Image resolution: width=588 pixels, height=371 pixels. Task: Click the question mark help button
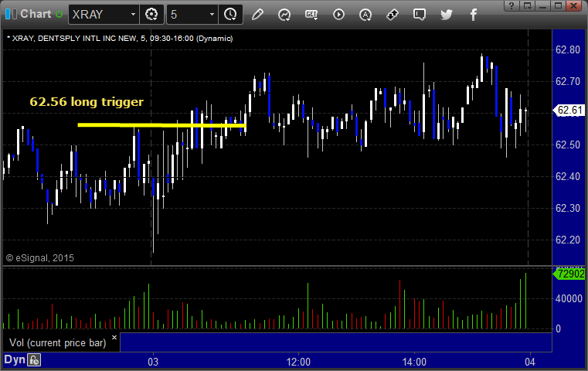coord(512,5)
